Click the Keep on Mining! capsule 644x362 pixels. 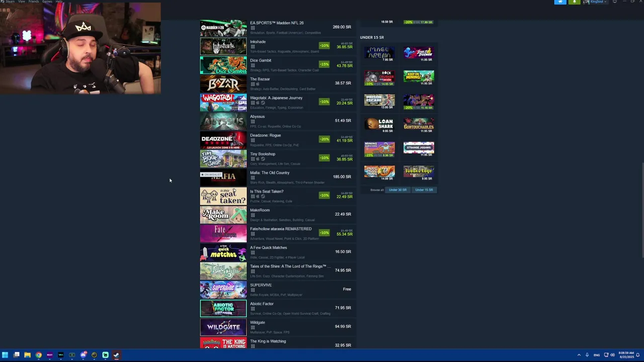coord(419,78)
